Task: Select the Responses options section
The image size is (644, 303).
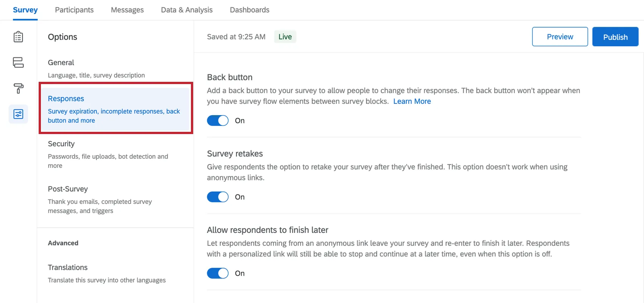Action: click(x=115, y=109)
